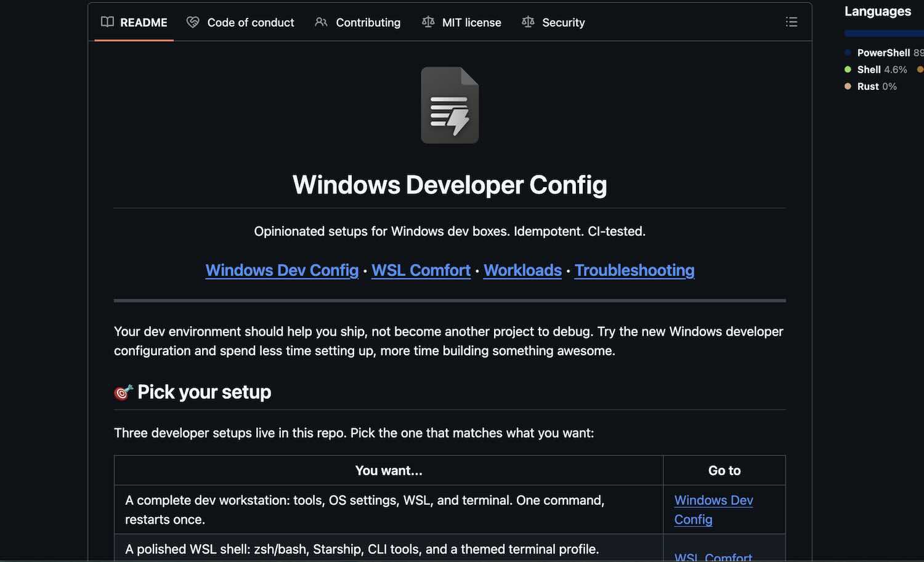Click the Security scale icon
This screenshot has width=924, height=562.
[528, 22]
